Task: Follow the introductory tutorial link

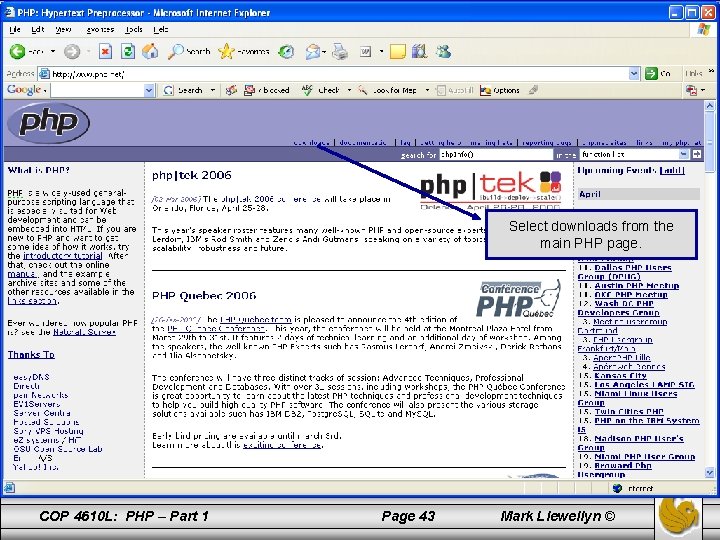Action: pos(62,256)
